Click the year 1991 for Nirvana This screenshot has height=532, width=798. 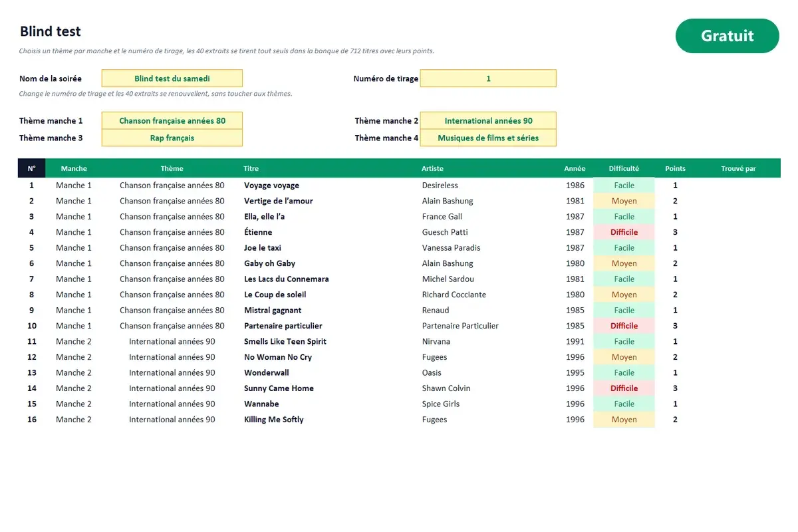[575, 342]
